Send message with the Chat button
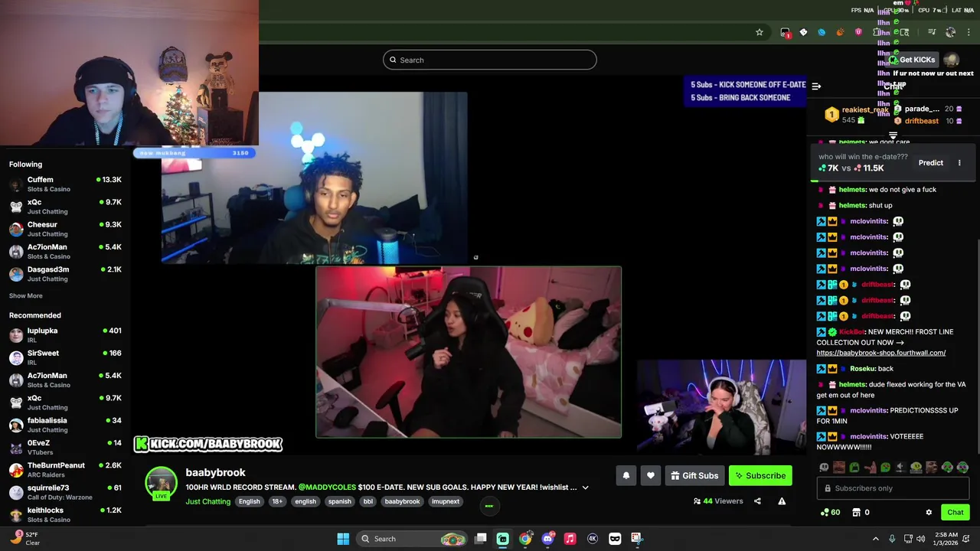Screen dimensions: 980x551 pyautogui.click(x=955, y=513)
